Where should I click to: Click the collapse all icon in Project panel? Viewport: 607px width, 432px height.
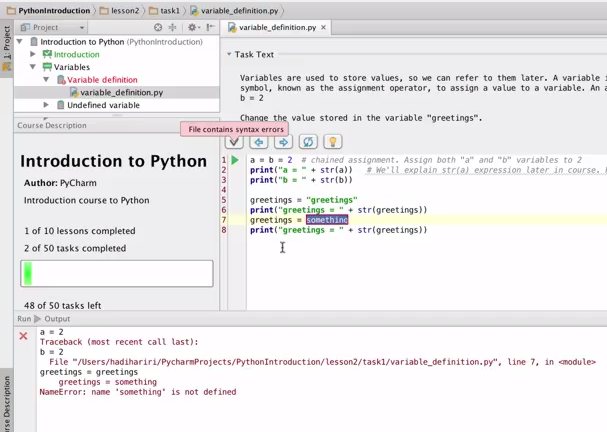tap(173, 27)
